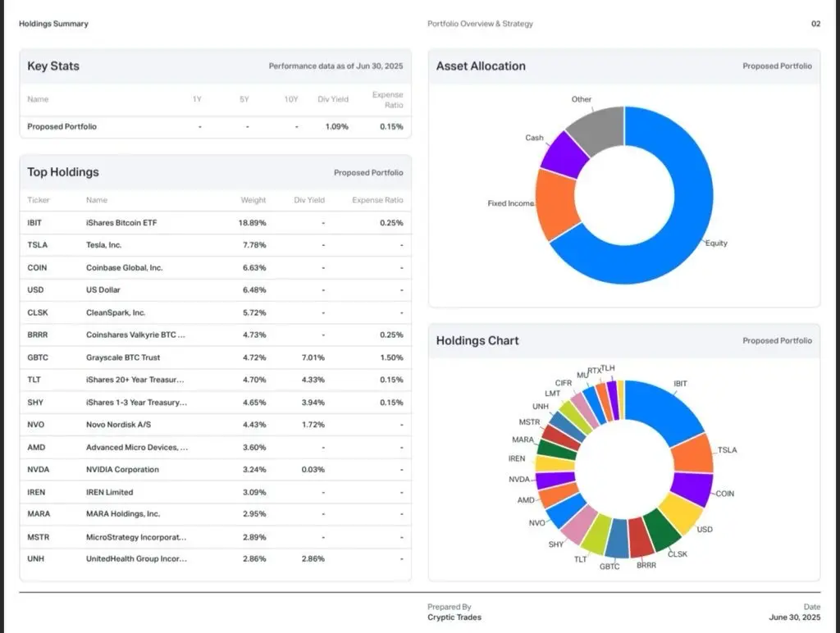Select the TLT ticker cell
Viewport: 840px width, 633px height.
pyautogui.click(x=34, y=380)
